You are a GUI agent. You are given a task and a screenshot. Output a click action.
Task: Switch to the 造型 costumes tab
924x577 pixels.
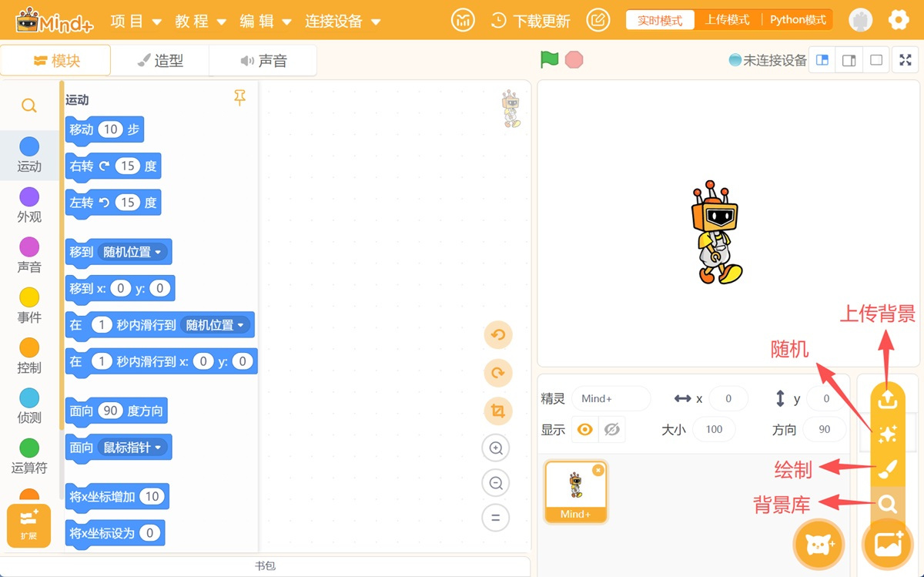pyautogui.click(x=160, y=61)
